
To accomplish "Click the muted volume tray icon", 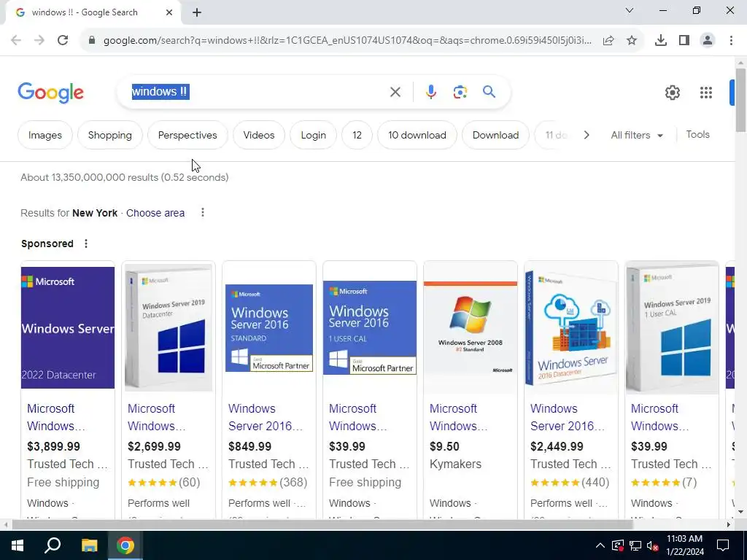I will pos(653,545).
